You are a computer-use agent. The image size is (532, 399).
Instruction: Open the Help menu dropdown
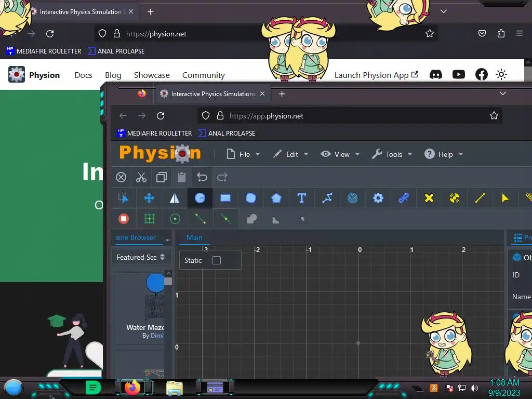pos(444,154)
